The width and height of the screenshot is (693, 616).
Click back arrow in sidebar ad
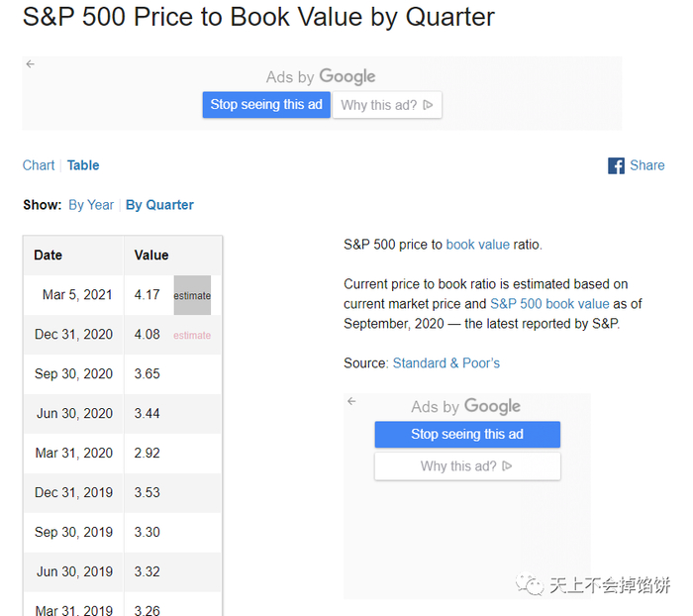coord(351,401)
